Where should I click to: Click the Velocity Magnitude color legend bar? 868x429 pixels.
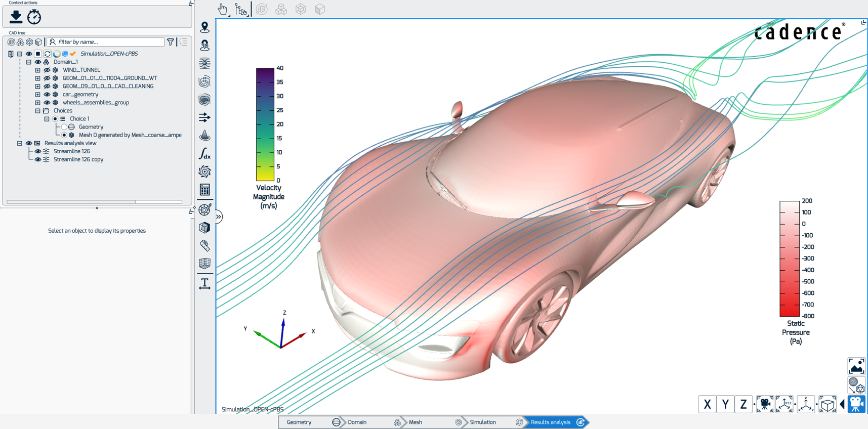point(265,124)
